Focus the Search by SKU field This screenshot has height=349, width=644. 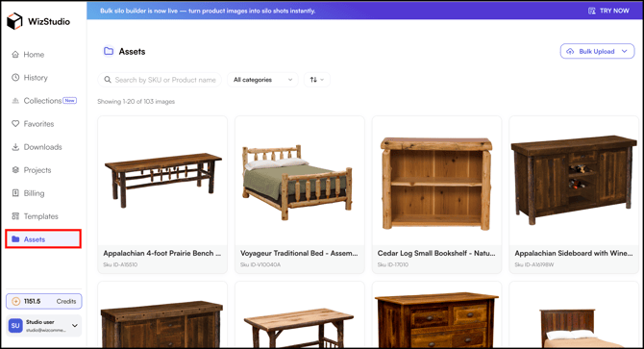(160, 80)
